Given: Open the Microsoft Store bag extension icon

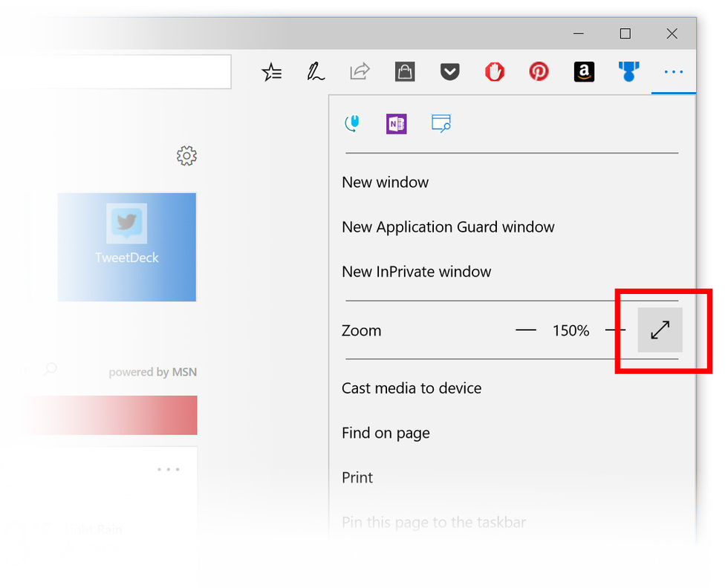Looking at the screenshot, I should click(x=405, y=72).
